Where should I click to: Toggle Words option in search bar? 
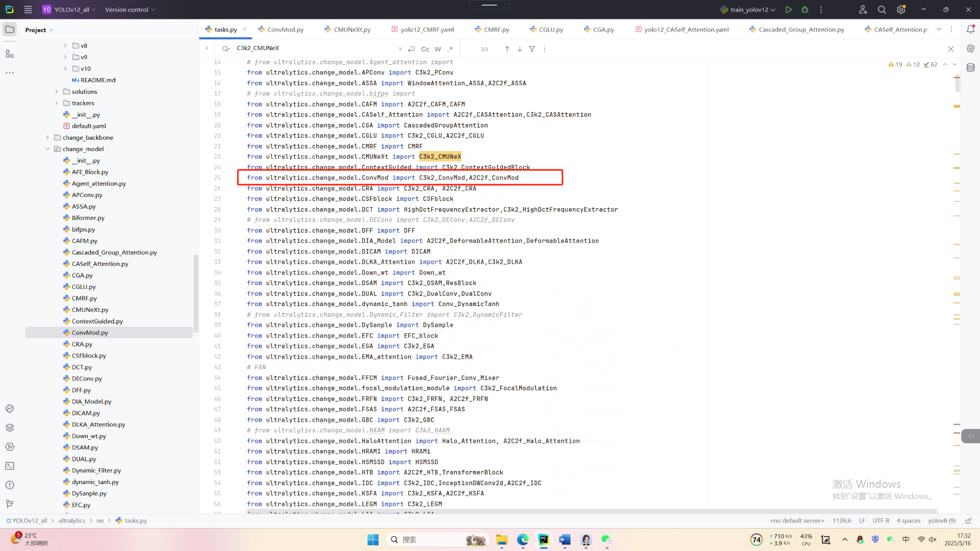pyautogui.click(x=438, y=49)
